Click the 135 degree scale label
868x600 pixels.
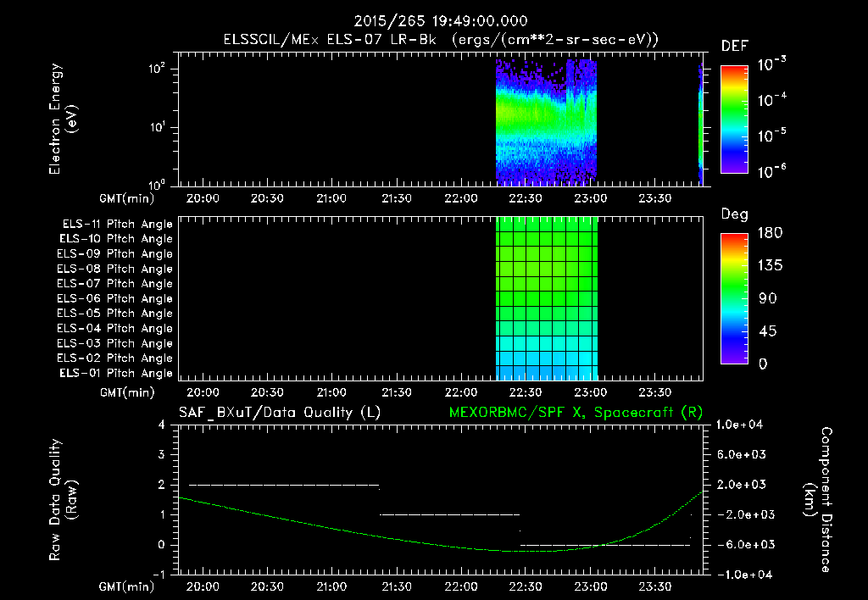[x=770, y=266]
